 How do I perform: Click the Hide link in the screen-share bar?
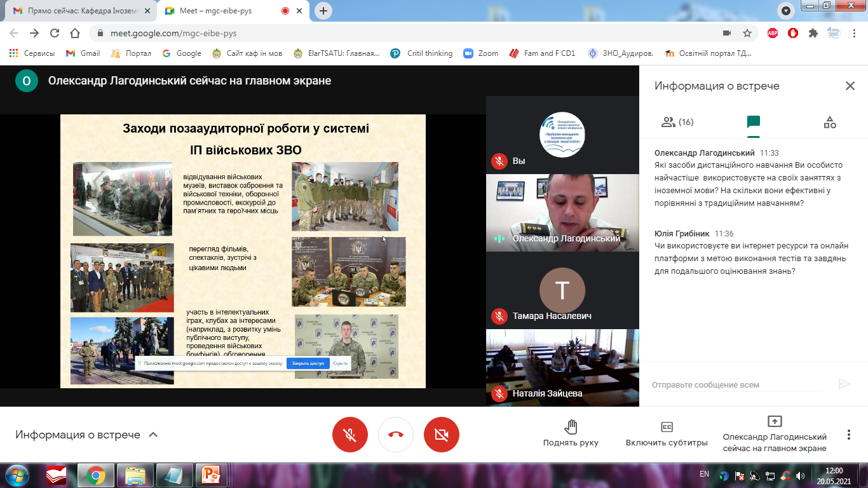(x=341, y=363)
